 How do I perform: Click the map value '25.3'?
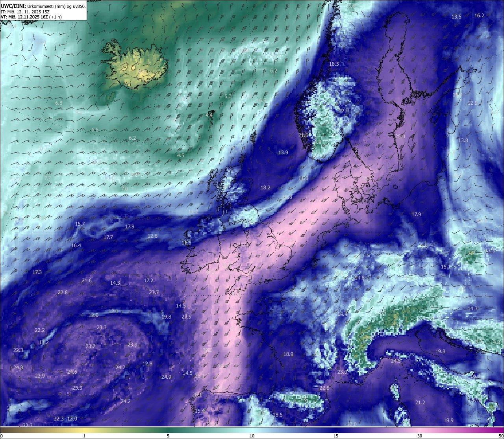[x=77, y=388]
